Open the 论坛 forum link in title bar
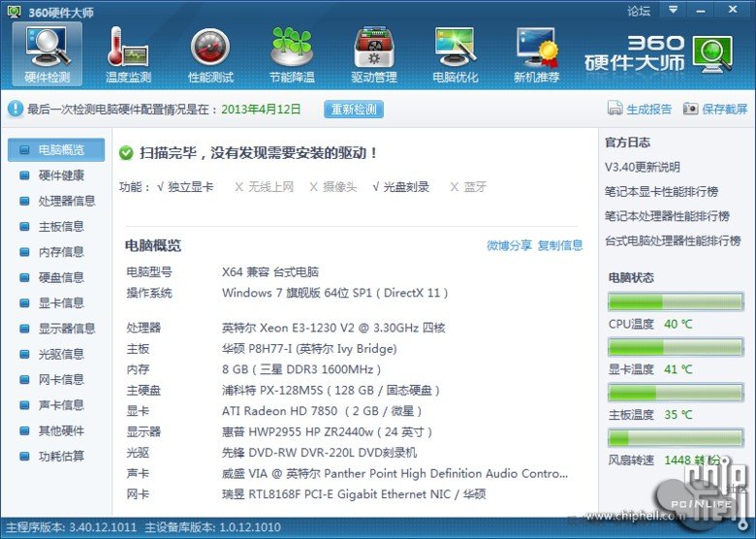This screenshot has width=756, height=539. pyautogui.click(x=639, y=11)
